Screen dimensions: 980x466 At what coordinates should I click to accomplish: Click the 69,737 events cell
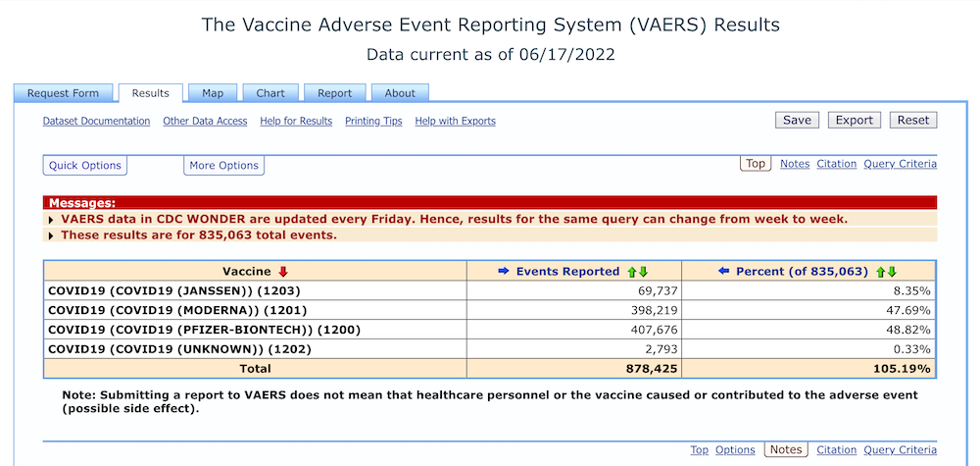[573, 290]
